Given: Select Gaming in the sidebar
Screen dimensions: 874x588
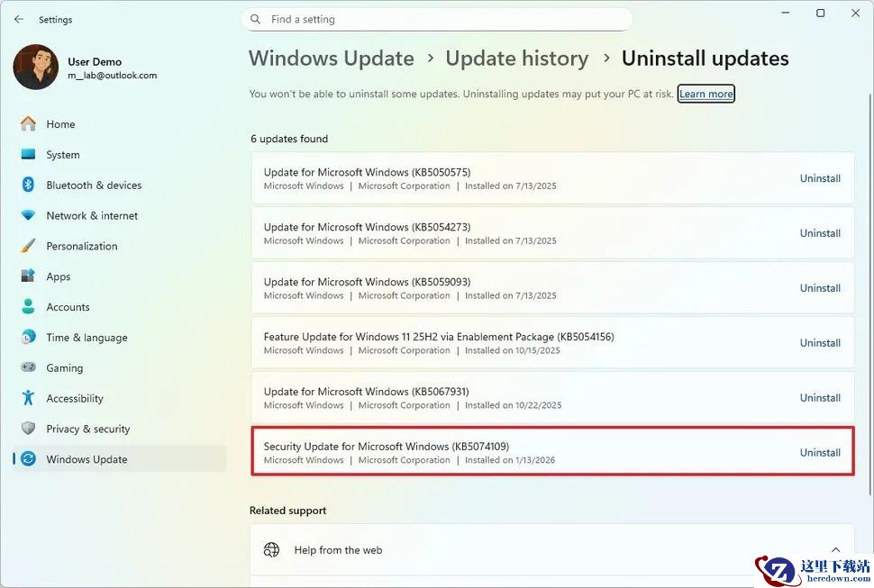Looking at the screenshot, I should (x=64, y=368).
